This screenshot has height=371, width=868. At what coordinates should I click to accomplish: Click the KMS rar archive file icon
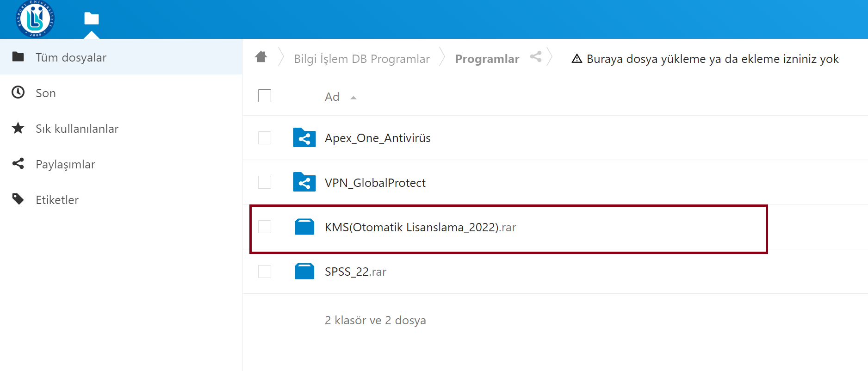click(304, 227)
